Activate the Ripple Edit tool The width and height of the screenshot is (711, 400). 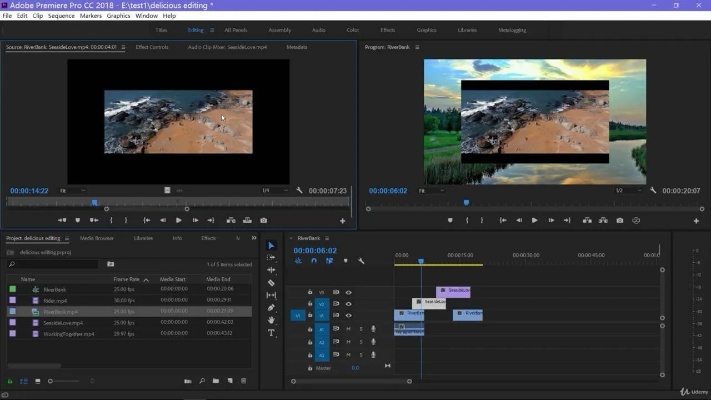(271, 270)
